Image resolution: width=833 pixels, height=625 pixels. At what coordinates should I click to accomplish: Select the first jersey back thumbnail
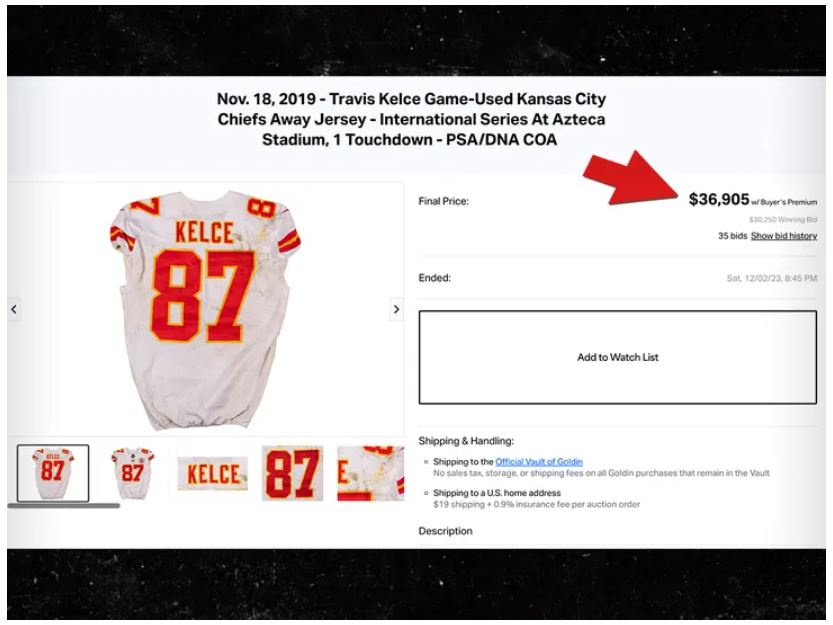pos(53,473)
